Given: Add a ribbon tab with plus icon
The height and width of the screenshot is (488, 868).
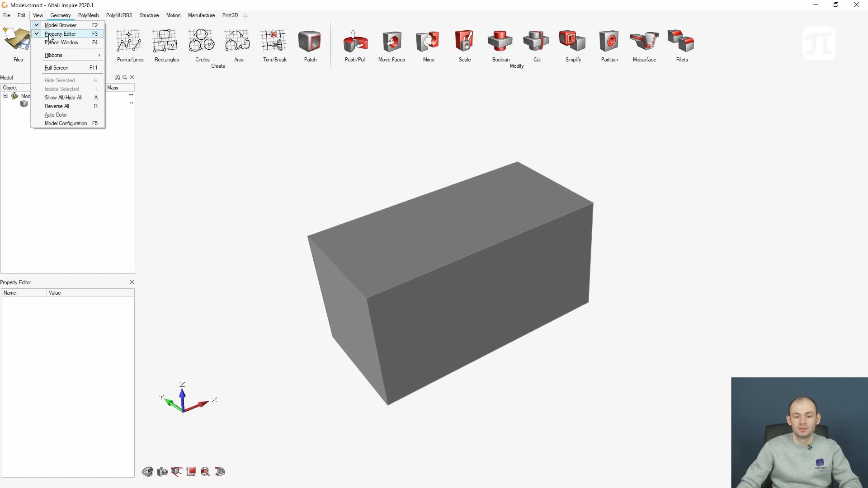Looking at the screenshot, I should 245,15.
